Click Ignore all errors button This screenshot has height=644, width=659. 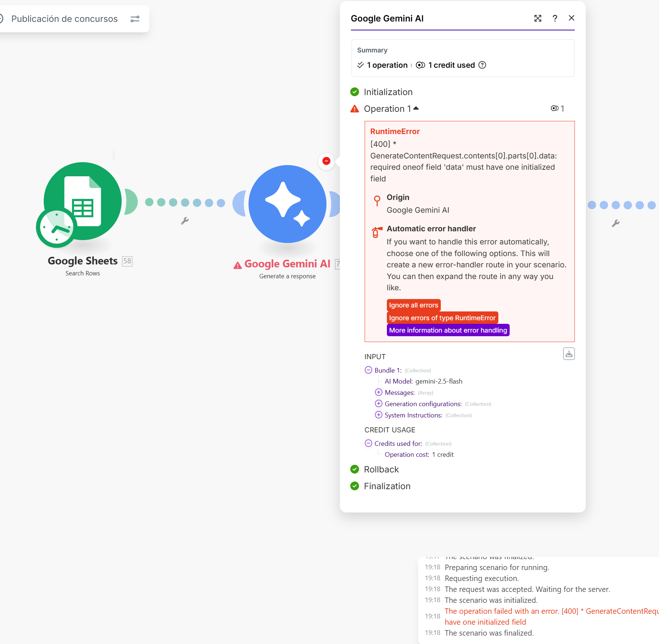coord(413,305)
